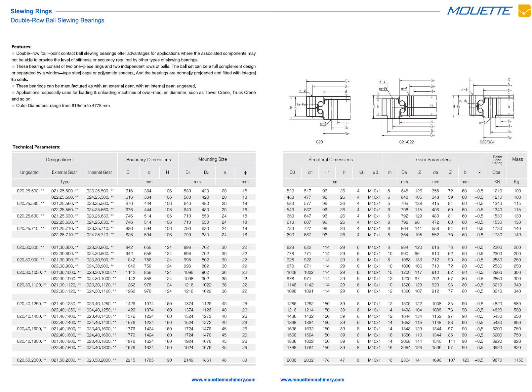Image resolution: width=532 pixels, height=392 pixels.
Task: Click the Designations column header
Action: coord(59,160)
